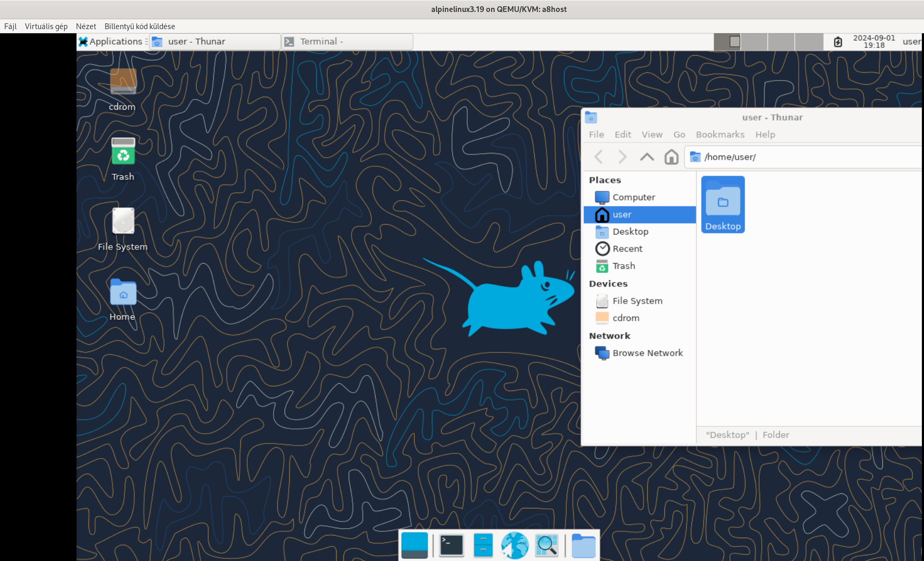
Task: Open Recent in Places sidebar
Action: coord(639,249)
